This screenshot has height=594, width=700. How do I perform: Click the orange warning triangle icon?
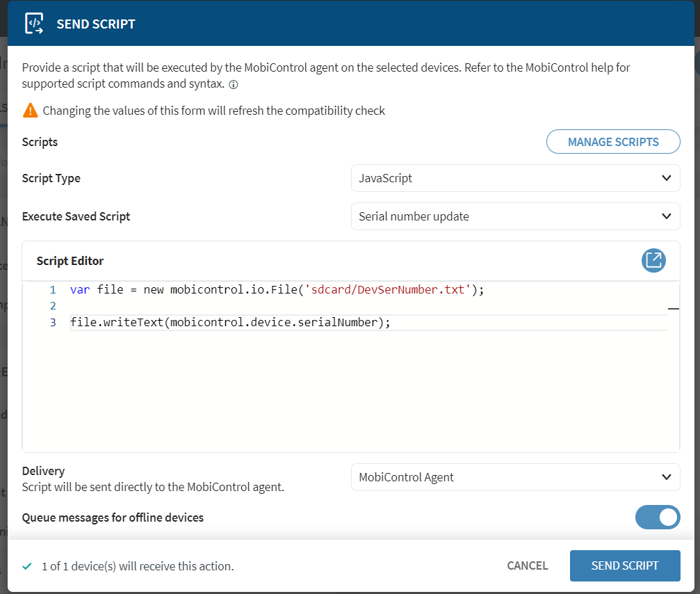pyautogui.click(x=30, y=110)
